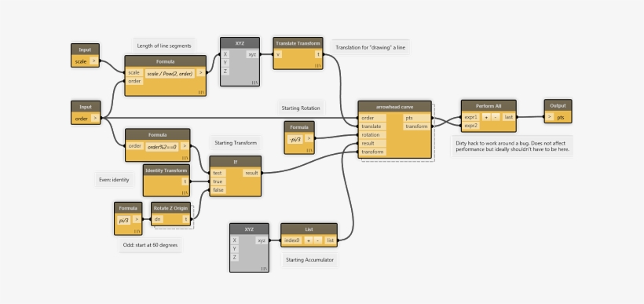This screenshot has height=304, width=644.
Task: Click the lacing icon on the order%2==0 Formula node
Action: click(x=185, y=158)
